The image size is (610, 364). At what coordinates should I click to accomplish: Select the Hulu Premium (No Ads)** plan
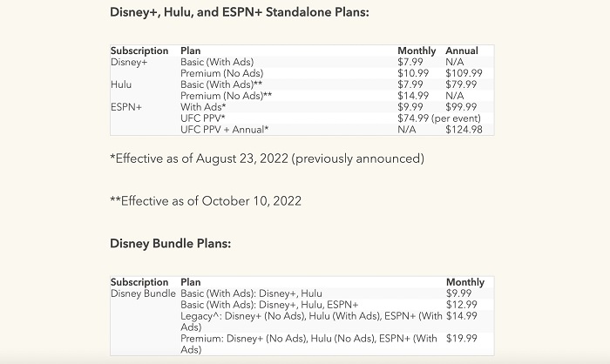226,96
